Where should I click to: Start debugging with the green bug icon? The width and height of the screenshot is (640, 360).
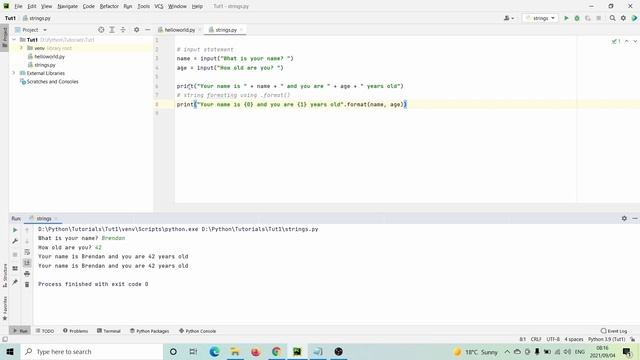577,18
